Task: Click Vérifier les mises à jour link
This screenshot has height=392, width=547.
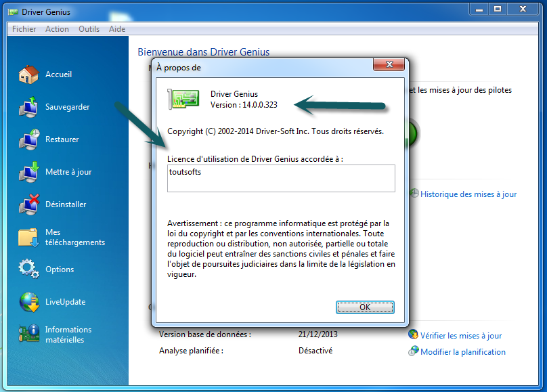Action: [461, 336]
